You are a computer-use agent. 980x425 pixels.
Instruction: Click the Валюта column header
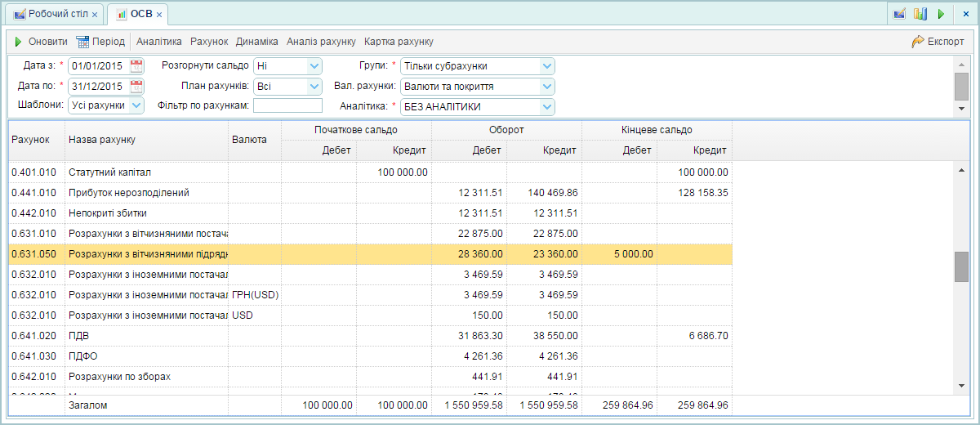(255, 141)
